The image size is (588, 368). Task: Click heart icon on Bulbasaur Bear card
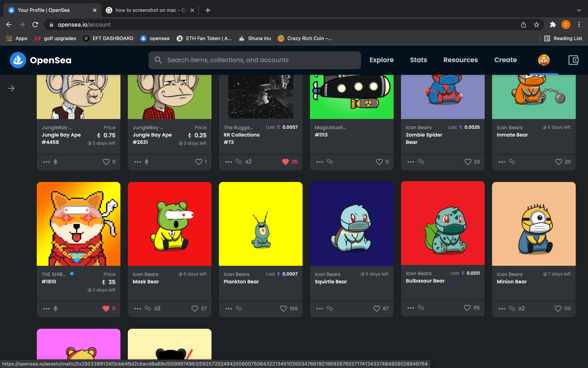click(x=467, y=308)
